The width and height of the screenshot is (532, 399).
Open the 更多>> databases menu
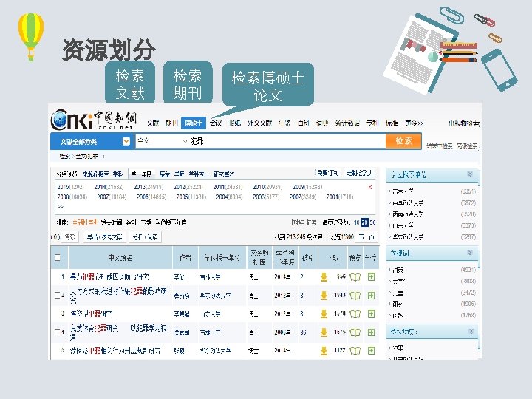coord(414,123)
